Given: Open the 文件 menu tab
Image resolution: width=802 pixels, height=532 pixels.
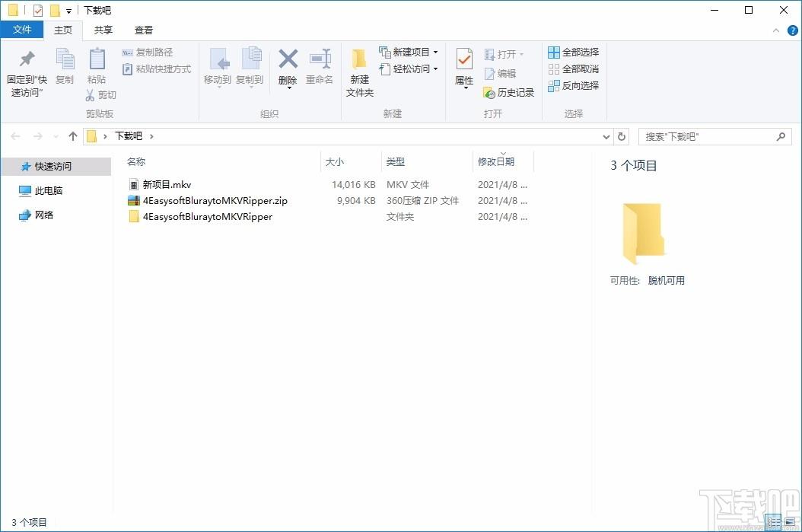Looking at the screenshot, I should point(21,30).
